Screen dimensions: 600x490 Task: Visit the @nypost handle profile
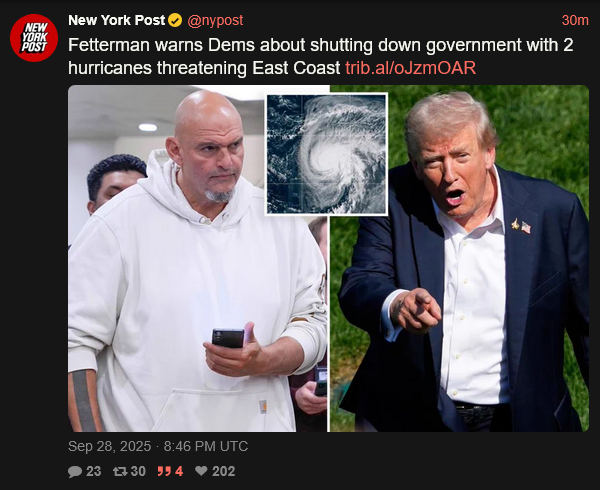[x=215, y=20]
